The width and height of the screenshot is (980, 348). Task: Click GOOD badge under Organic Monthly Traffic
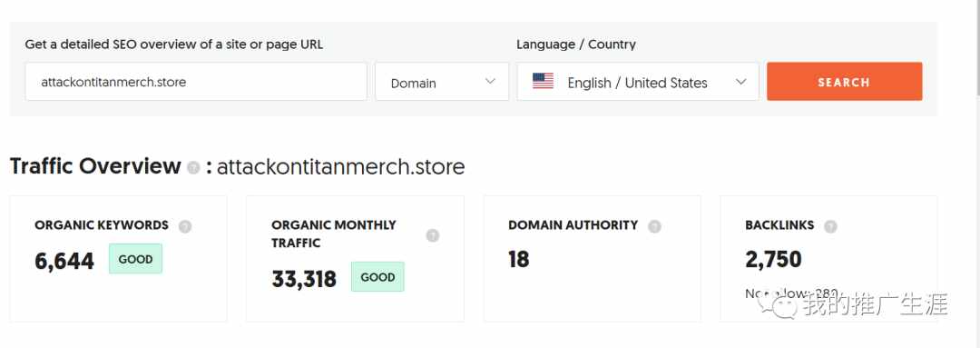377,277
